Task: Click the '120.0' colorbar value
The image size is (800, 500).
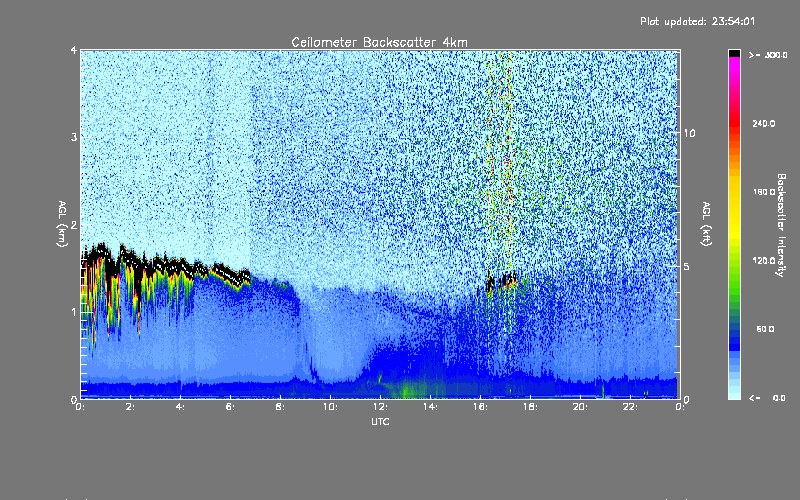Action: pos(764,260)
